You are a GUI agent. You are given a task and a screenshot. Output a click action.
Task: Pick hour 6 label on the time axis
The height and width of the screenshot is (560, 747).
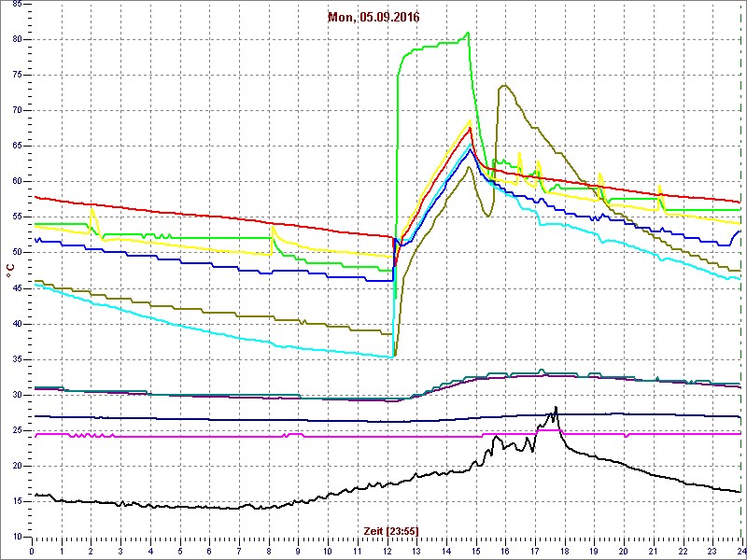[x=209, y=550]
